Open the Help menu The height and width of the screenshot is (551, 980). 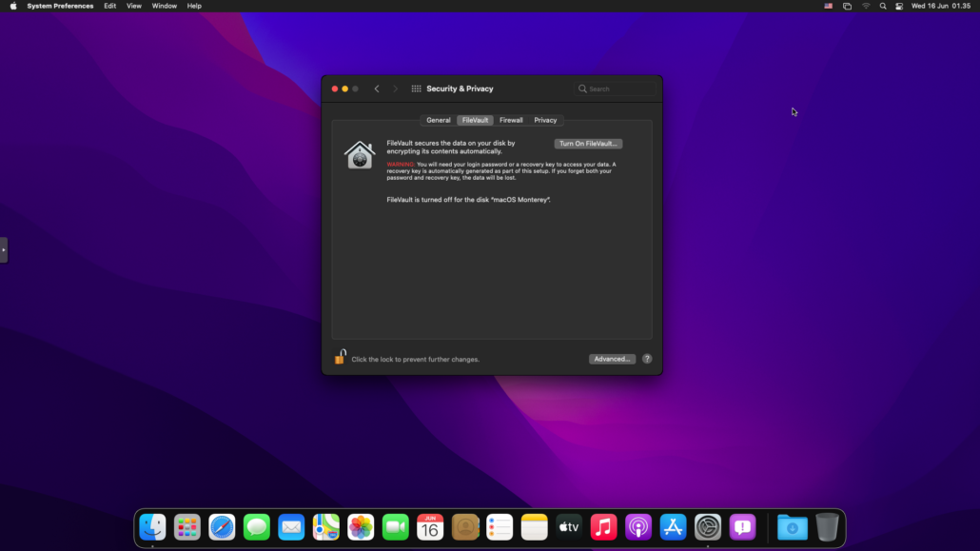194,6
